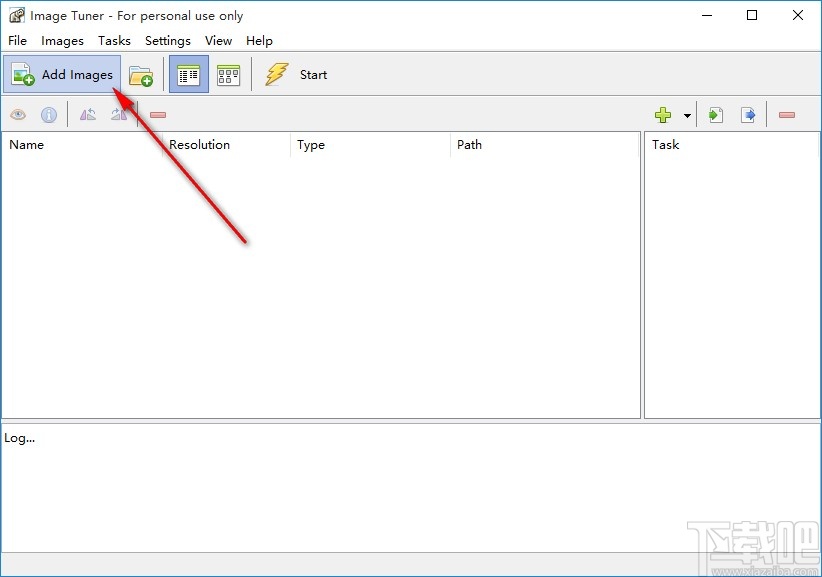Start processing with the lightning button
This screenshot has width=822, height=577.
[297, 74]
